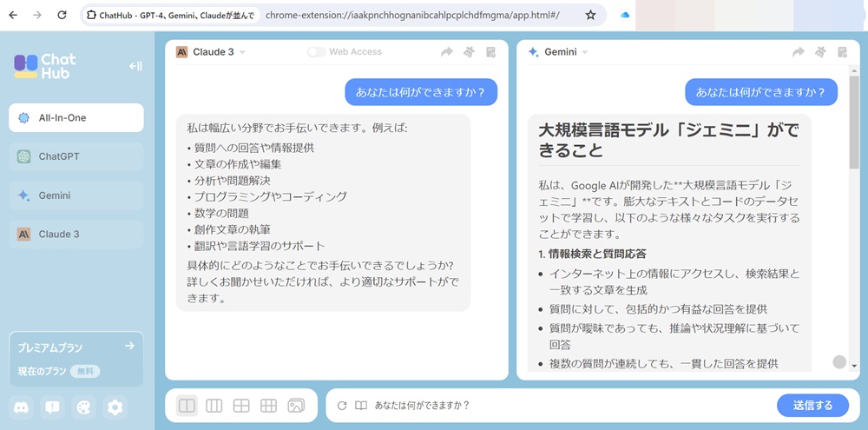Go forward in the browser

(37, 15)
